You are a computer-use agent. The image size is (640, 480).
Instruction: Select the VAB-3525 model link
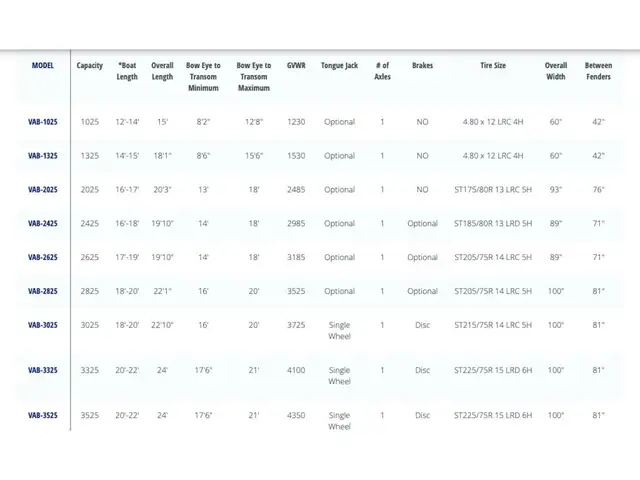[x=43, y=415]
